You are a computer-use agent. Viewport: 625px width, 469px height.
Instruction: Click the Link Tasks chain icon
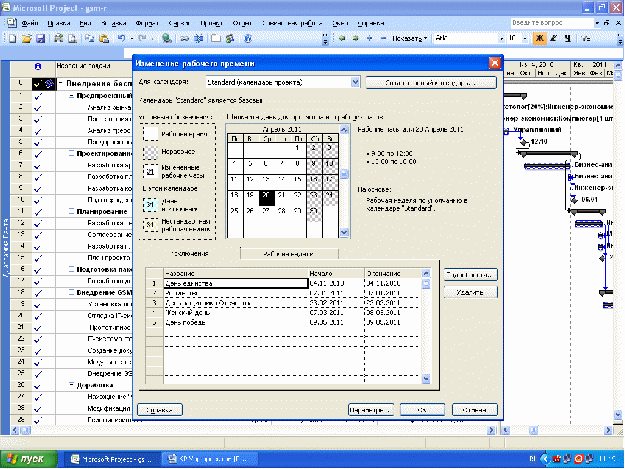point(185,39)
